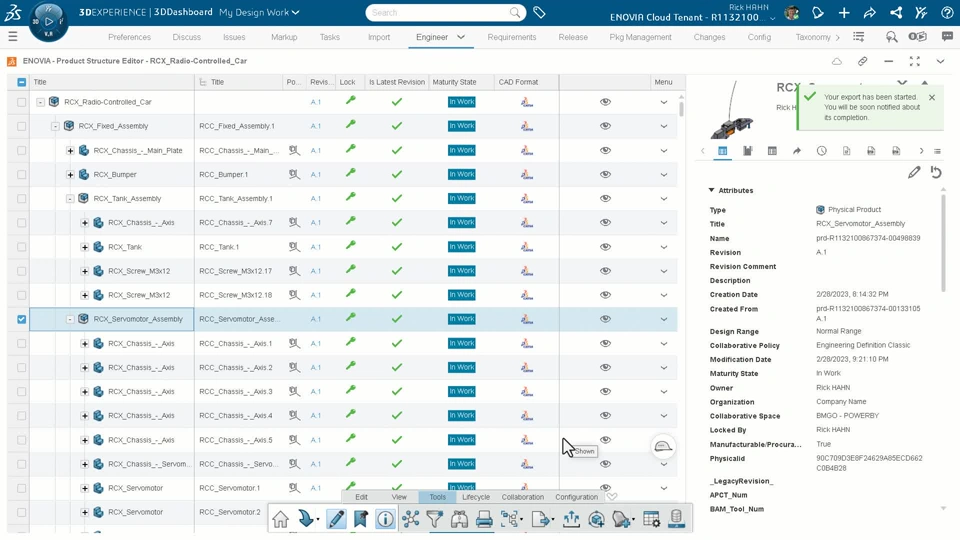Open the chat bubble icon
Screen dimensions: 960x540
(947, 37)
